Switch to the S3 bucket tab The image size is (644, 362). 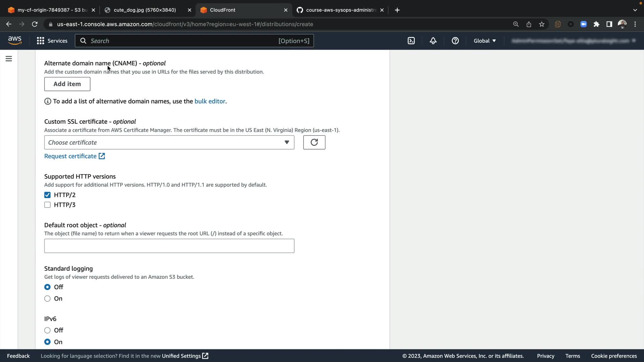[50, 10]
